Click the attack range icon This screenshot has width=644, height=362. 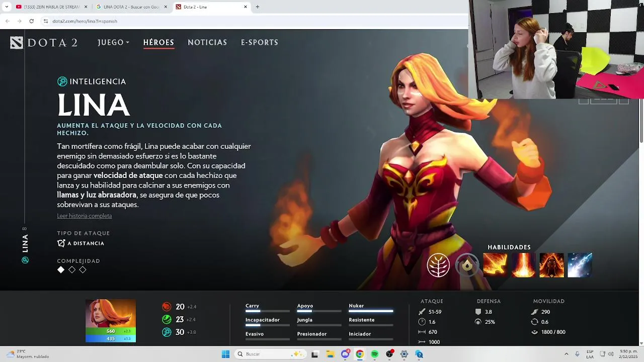coord(422,332)
